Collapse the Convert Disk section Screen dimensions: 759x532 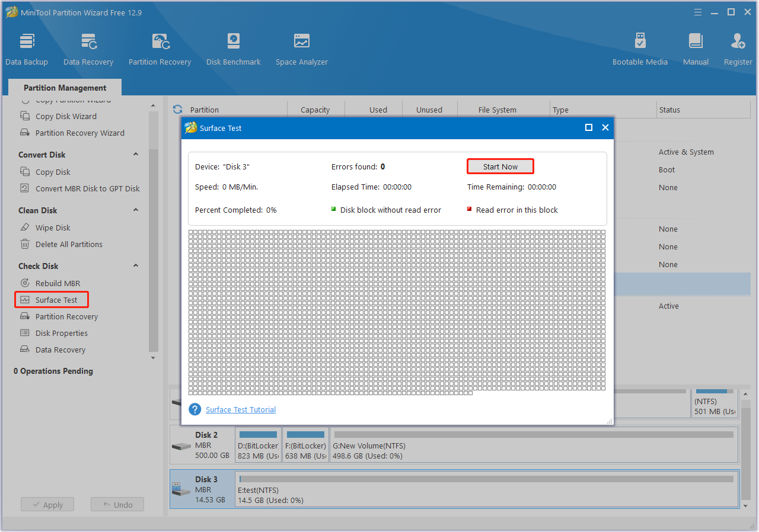pos(135,155)
